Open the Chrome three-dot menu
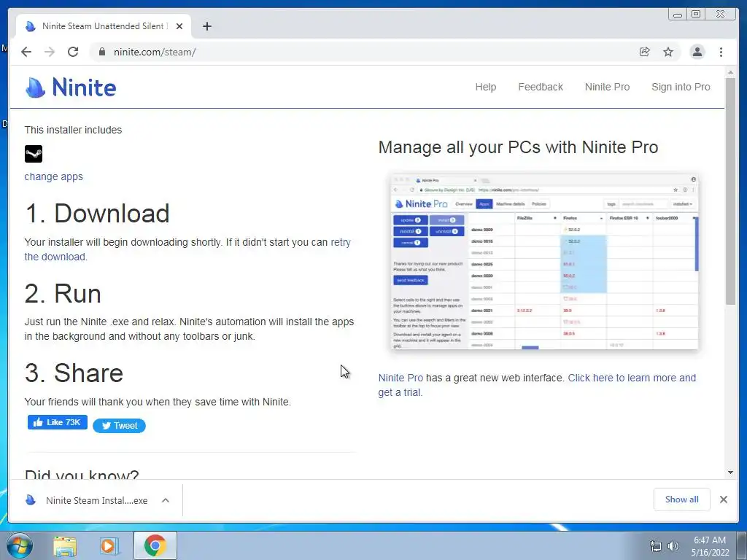This screenshot has width=747, height=560. coord(721,52)
